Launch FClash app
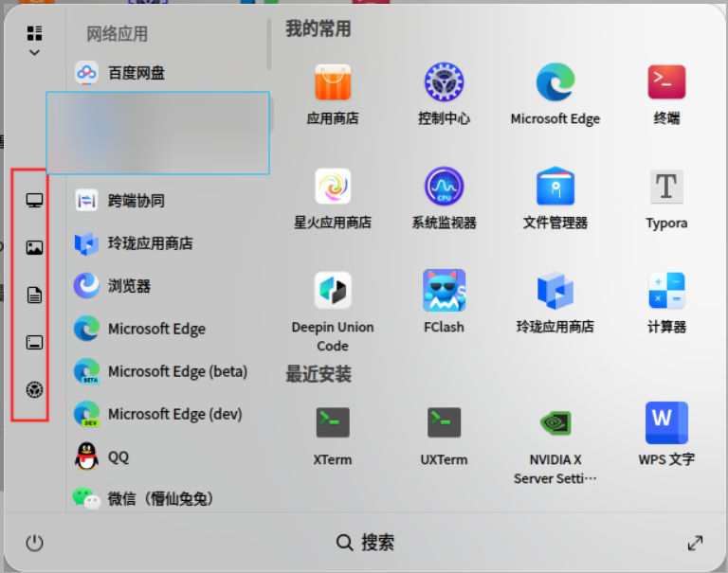Image resolution: width=728 pixels, height=573 pixels. click(444, 302)
